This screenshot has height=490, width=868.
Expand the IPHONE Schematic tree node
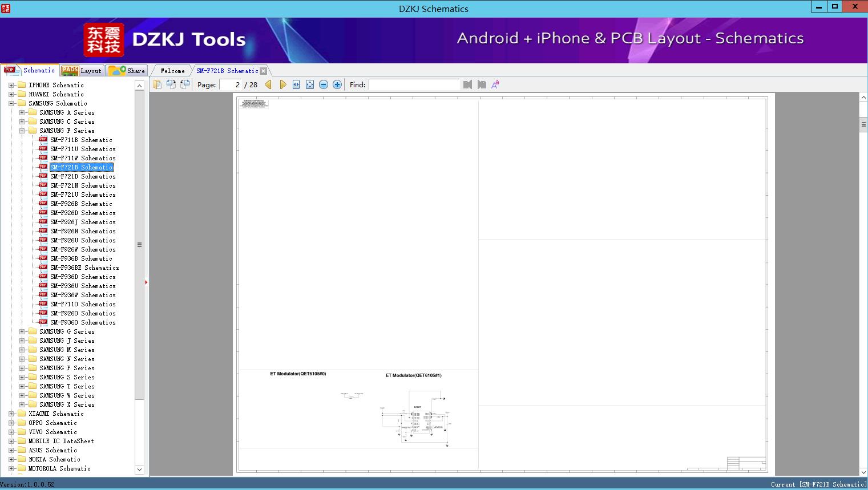[11, 85]
